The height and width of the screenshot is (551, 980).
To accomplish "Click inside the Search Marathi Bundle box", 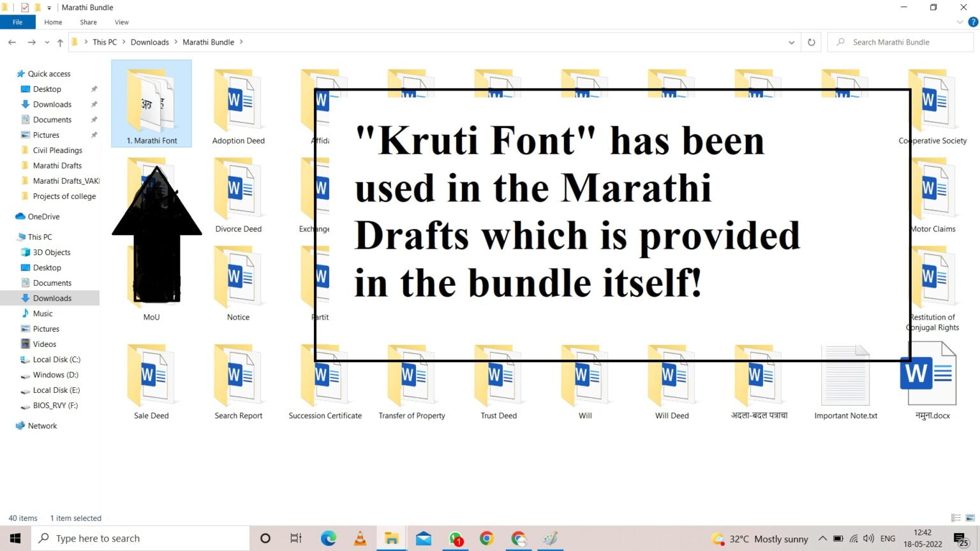I will (900, 41).
